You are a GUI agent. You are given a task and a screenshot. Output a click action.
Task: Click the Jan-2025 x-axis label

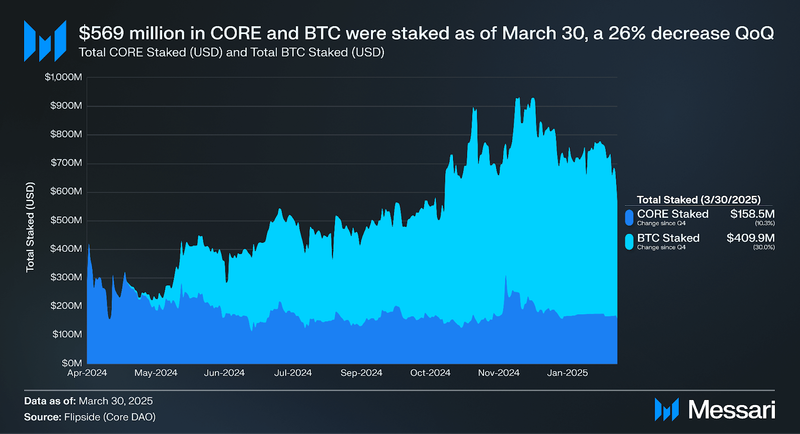[567, 373]
